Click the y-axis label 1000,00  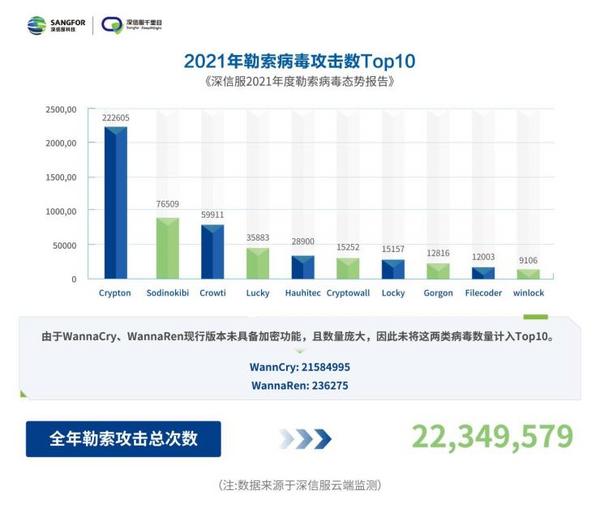61,212
